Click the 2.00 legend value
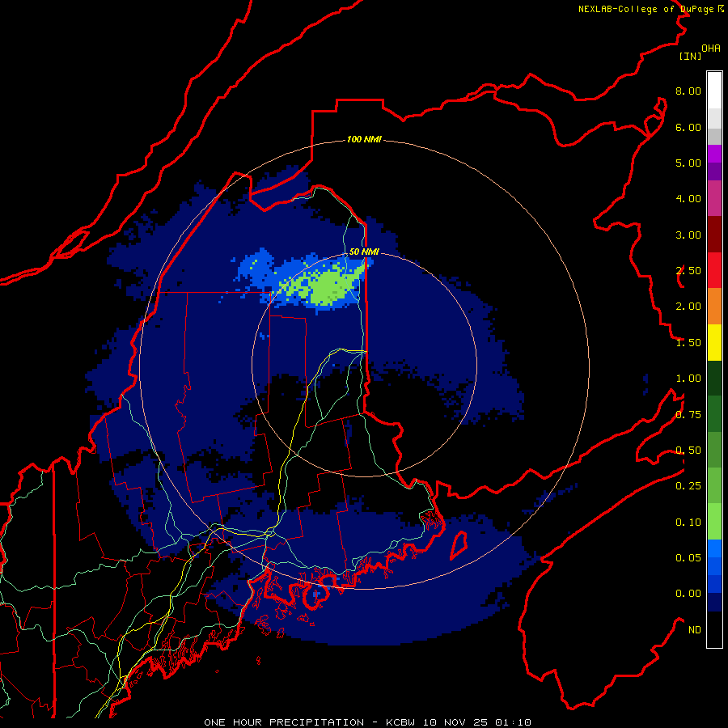This screenshot has width=728, height=728. [x=688, y=307]
